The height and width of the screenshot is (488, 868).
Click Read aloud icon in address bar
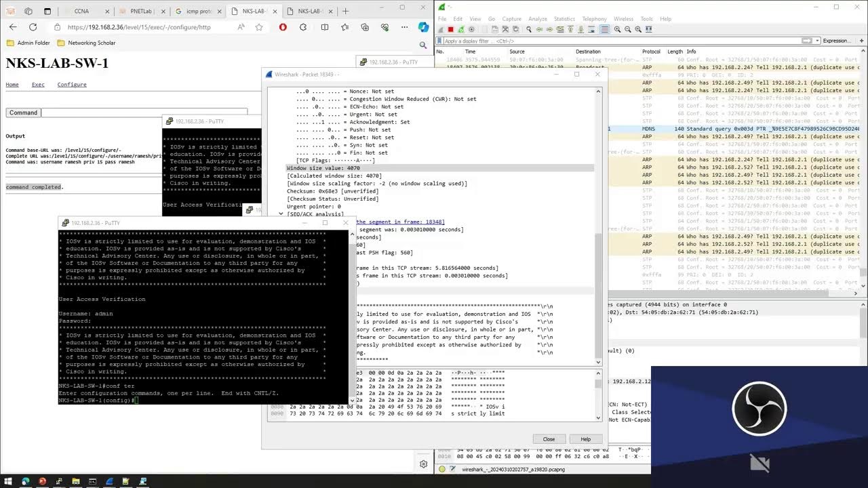pyautogui.click(x=241, y=27)
